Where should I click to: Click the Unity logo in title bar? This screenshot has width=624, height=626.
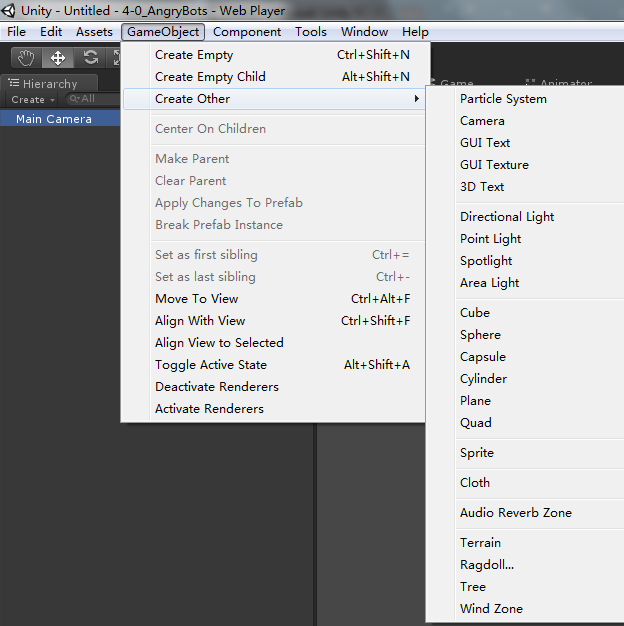[8, 10]
